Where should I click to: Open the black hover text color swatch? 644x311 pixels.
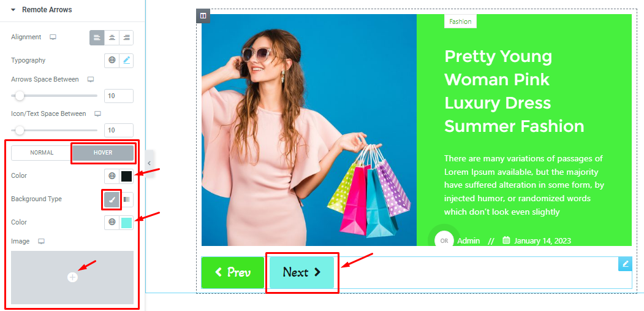click(126, 176)
